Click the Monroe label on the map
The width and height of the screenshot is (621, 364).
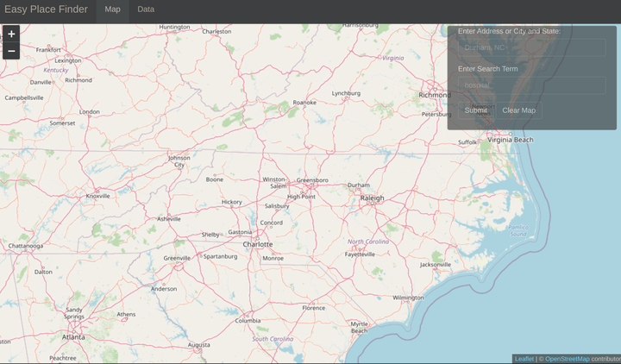pyautogui.click(x=273, y=258)
